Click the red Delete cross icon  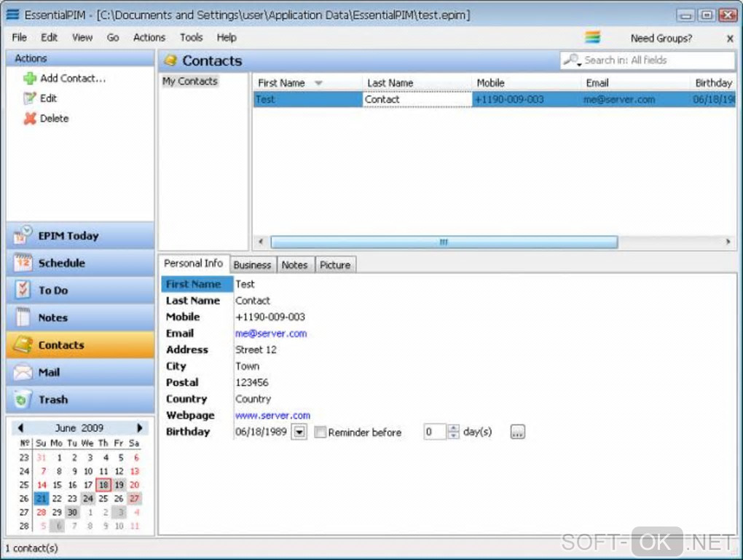pyautogui.click(x=30, y=119)
